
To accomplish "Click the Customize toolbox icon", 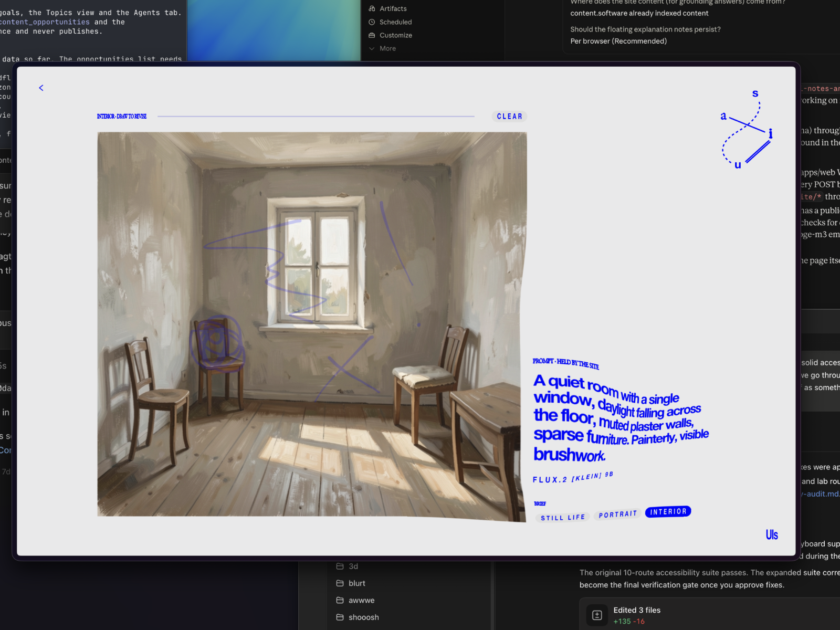I will click(372, 35).
